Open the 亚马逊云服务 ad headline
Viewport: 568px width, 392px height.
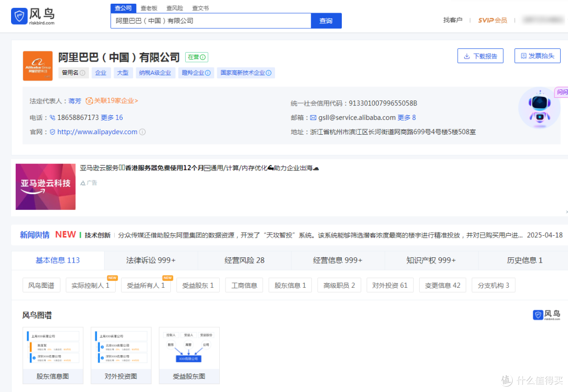coord(199,168)
